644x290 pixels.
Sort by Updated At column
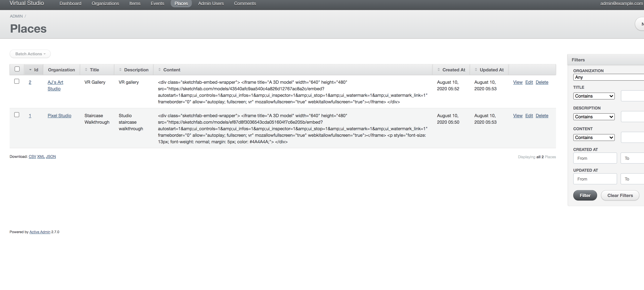click(x=491, y=70)
